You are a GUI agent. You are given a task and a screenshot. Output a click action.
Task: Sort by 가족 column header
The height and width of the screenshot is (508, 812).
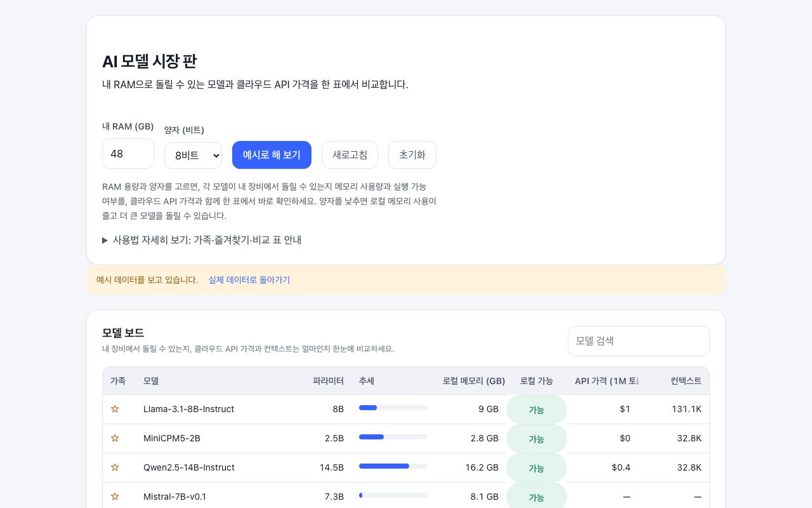118,381
